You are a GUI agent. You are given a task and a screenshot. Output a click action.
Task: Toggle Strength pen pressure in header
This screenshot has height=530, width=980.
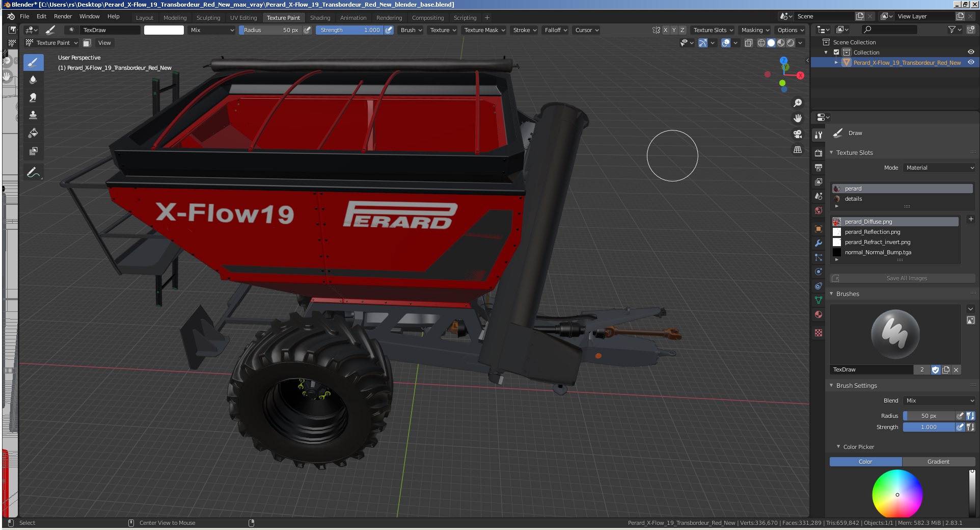pos(389,30)
